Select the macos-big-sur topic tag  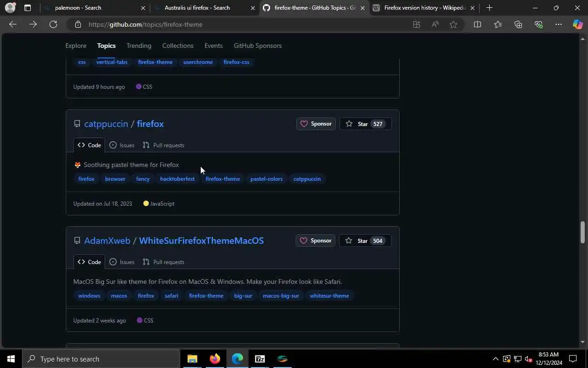[x=281, y=296]
